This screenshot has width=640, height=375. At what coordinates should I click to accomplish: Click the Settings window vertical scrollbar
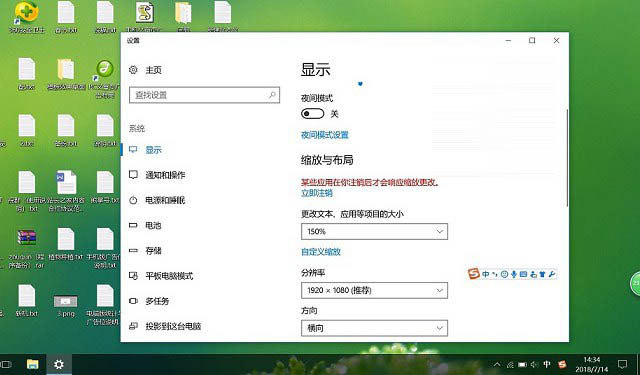[567, 158]
